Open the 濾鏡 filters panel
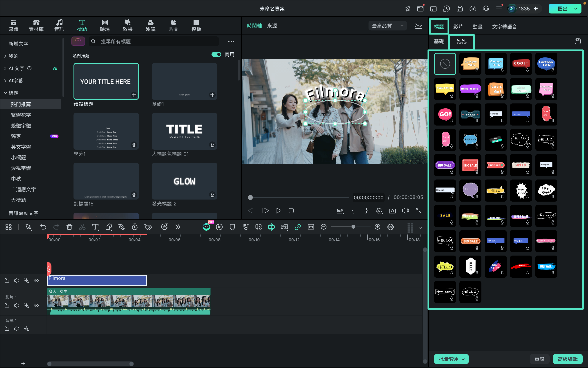Viewport: 588px width, 368px height. (x=150, y=26)
